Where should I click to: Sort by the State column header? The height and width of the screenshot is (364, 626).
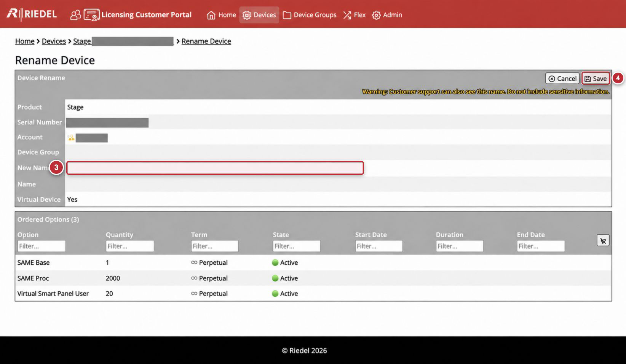tap(281, 235)
